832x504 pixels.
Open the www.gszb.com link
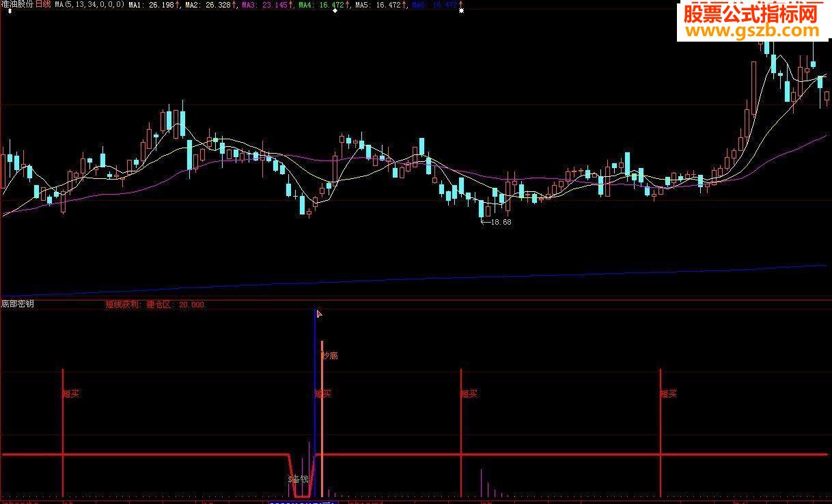[x=751, y=31]
